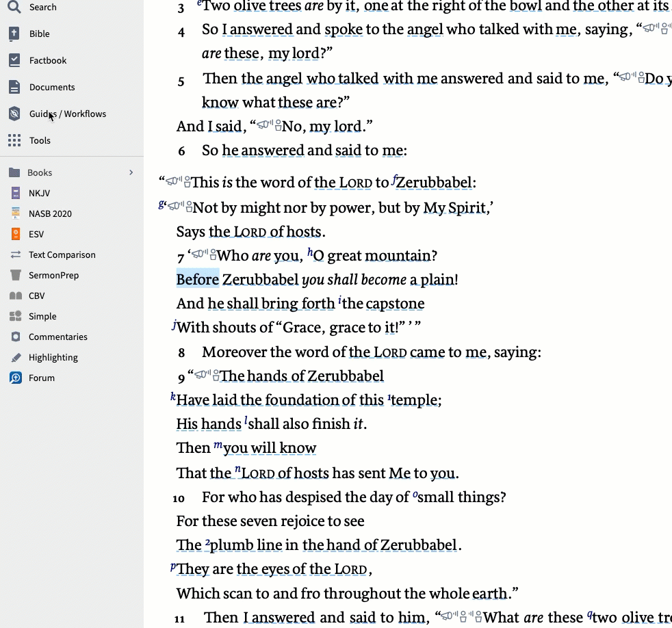Click the Text Comparison arrows icon
This screenshot has height=628, width=672.
tap(16, 254)
